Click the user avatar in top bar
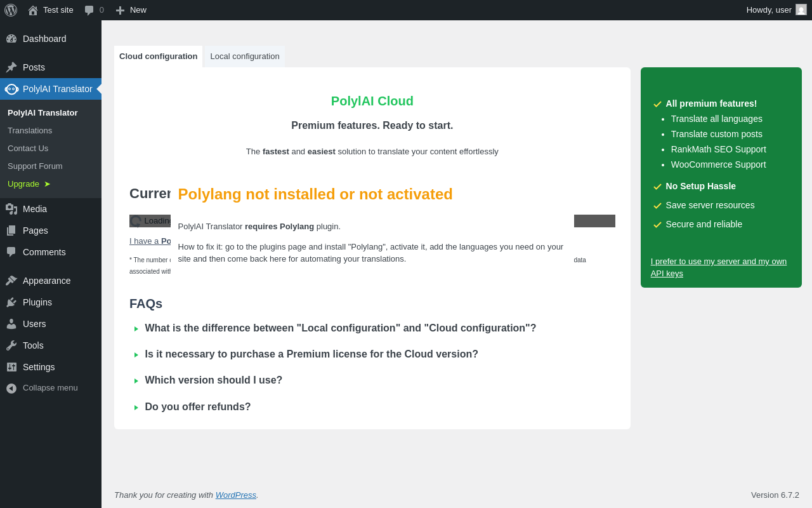This screenshot has width=812, height=508. tap(801, 10)
